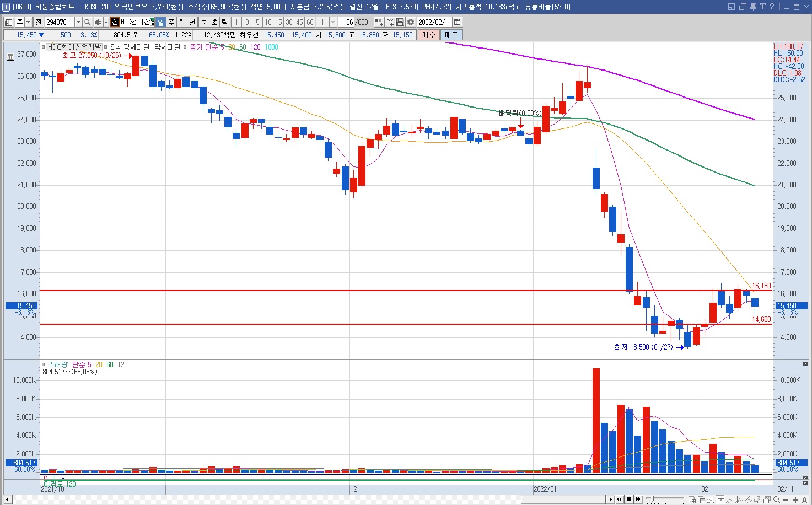Click the 약세패턴 legend label
The height and width of the screenshot is (505, 812).
click(167, 47)
